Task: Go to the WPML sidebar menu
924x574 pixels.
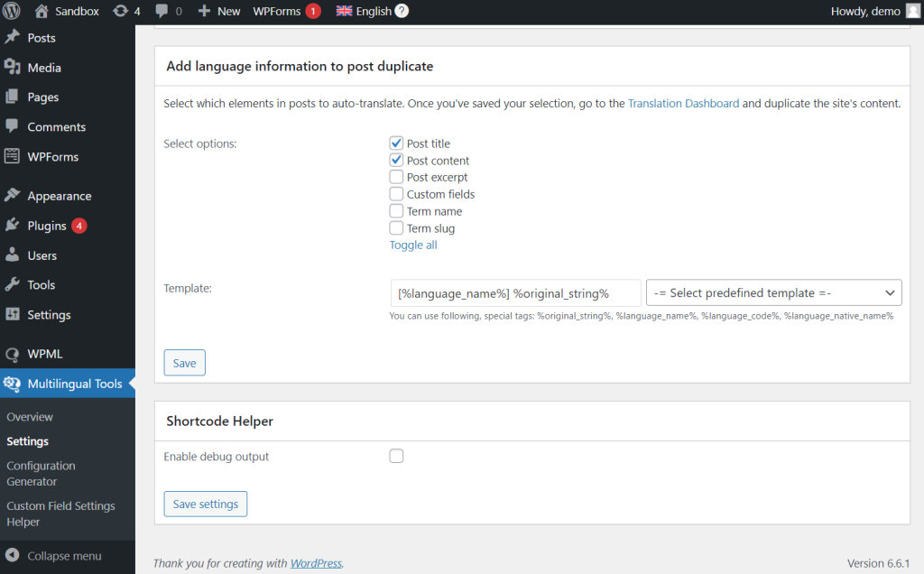Action: pos(45,354)
